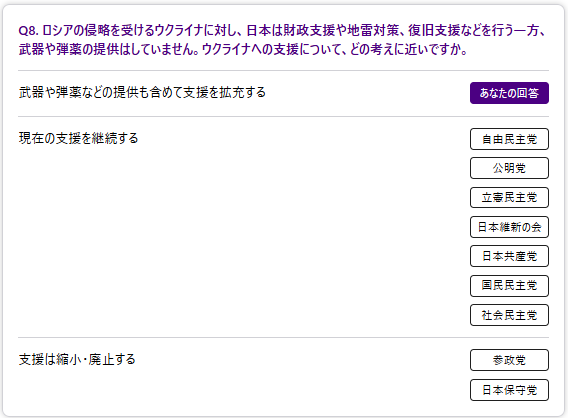Select the answer option 支援は縮小・廃止する

(x=77, y=359)
